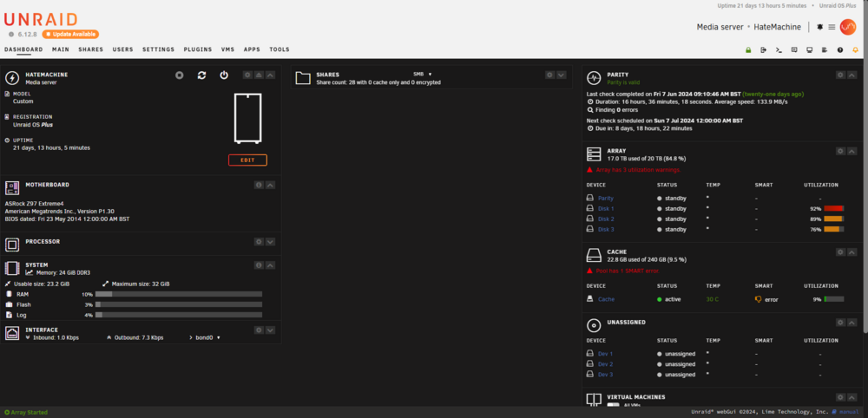868x418 pixels.
Task: Collapse the Motherboard panel
Action: pyautogui.click(x=270, y=186)
